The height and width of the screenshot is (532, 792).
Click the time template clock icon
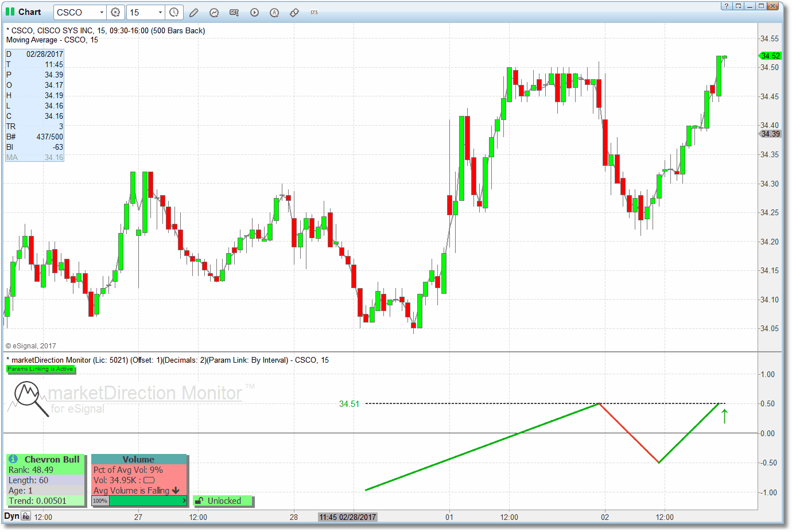click(x=174, y=12)
